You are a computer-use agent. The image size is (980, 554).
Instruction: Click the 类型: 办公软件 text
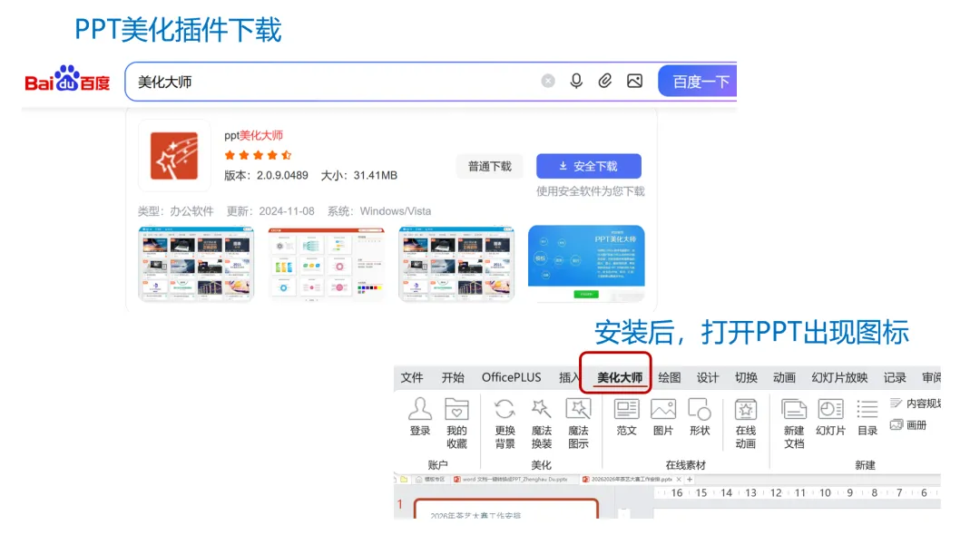[x=176, y=211]
